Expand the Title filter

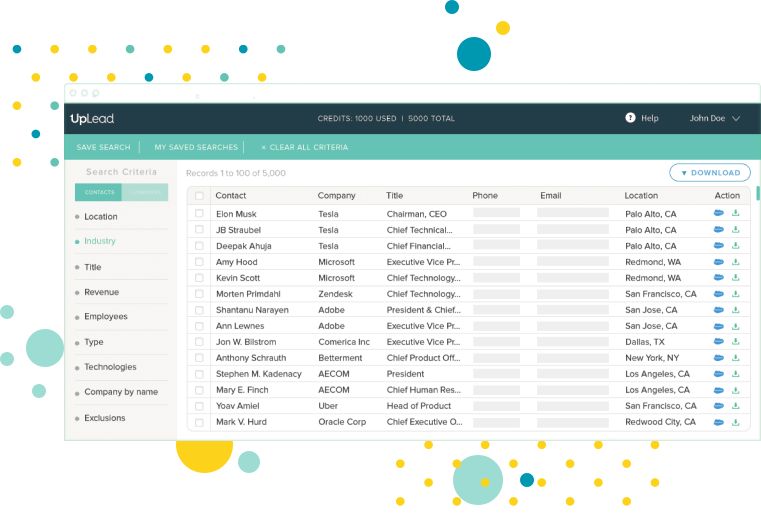[x=92, y=267]
